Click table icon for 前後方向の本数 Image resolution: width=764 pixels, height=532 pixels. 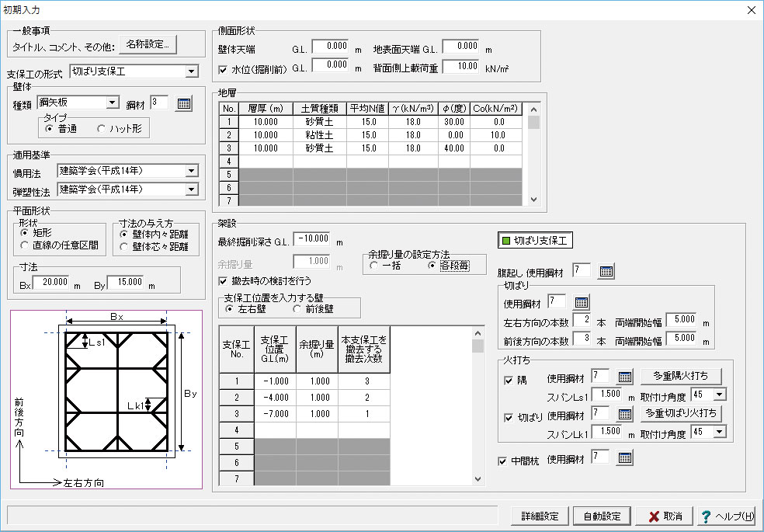tap(582, 339)
